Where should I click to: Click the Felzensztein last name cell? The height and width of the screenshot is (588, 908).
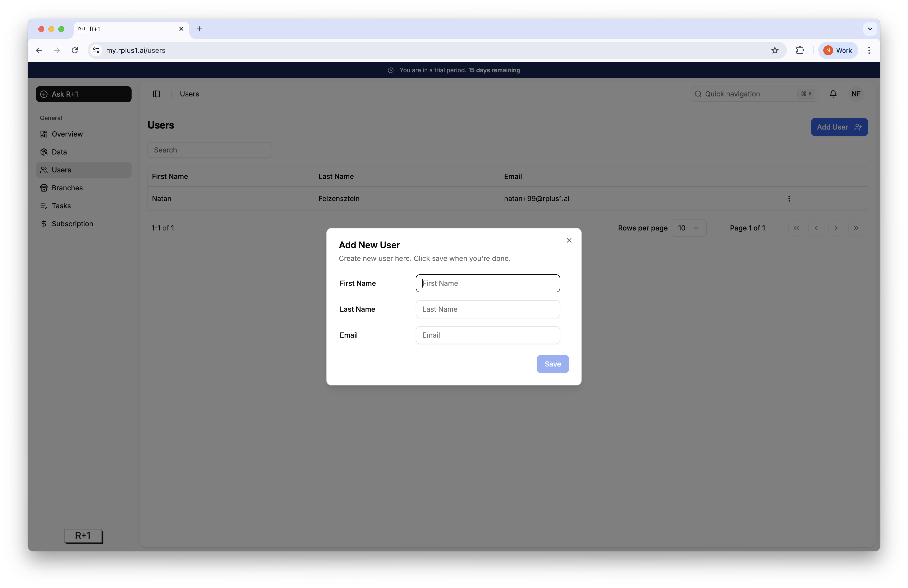pos(339,198)
